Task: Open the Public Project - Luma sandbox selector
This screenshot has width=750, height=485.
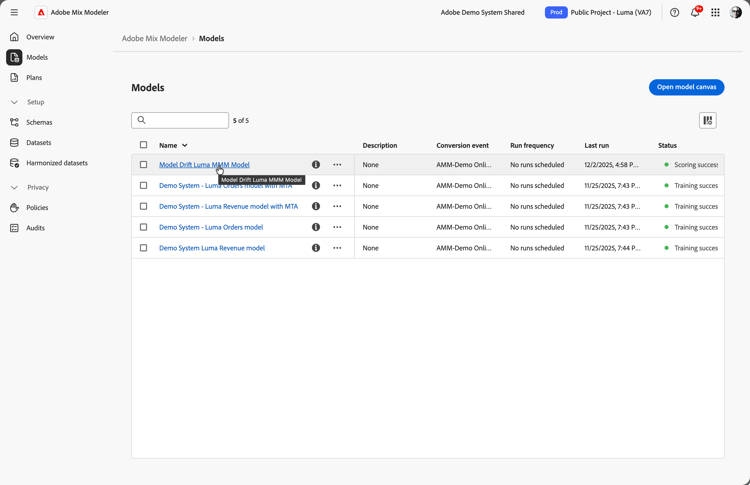Action: (x=611, y=12)
